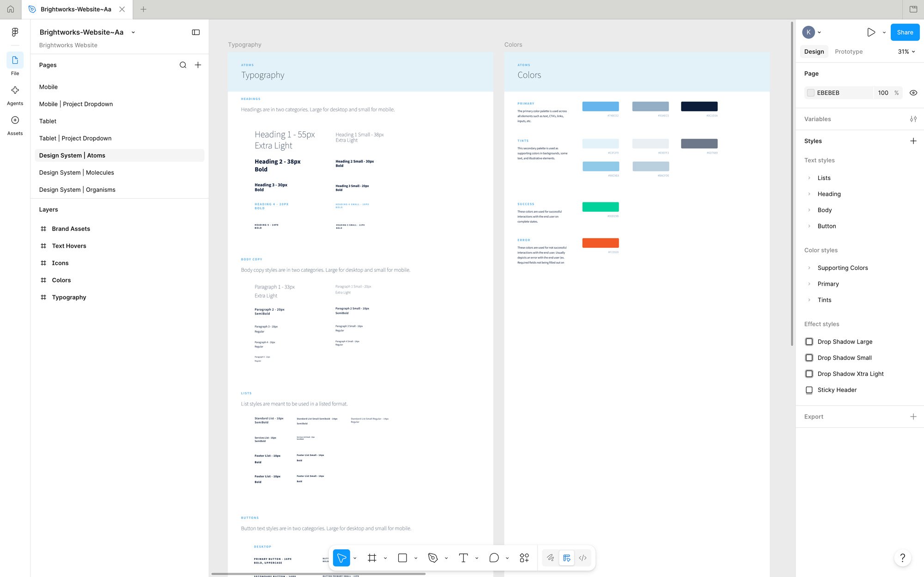Select the Pen tool

[x=433, y=558]
